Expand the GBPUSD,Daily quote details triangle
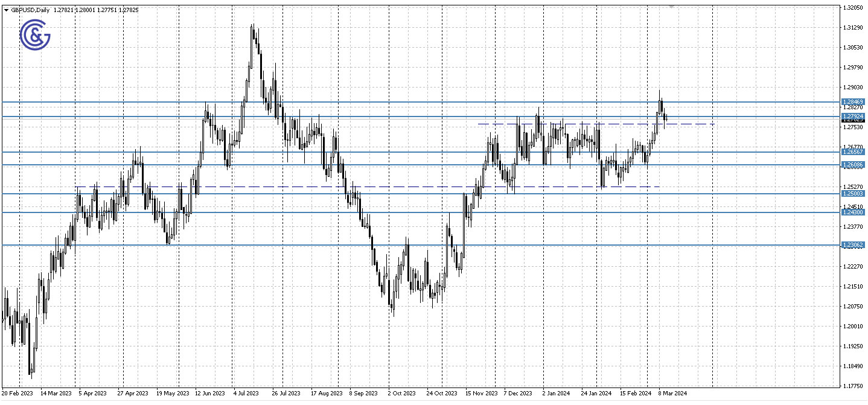 click(7, 10)
